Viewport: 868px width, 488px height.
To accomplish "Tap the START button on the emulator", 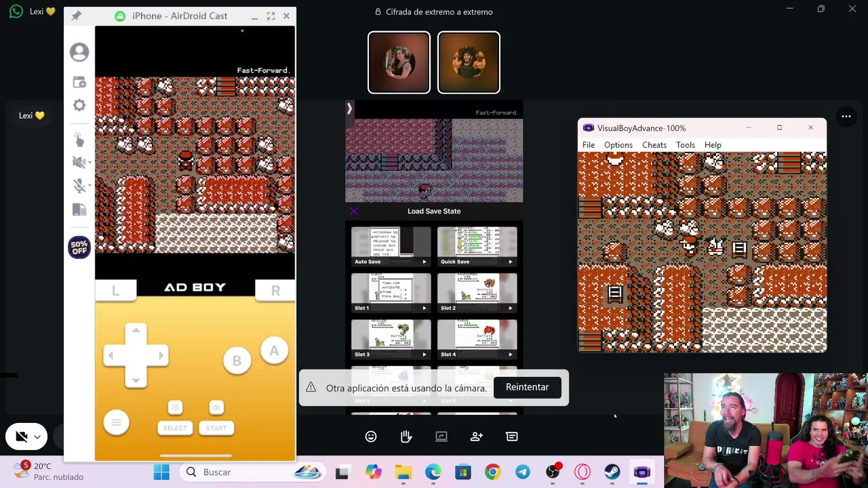I will click(x=216, y=428).
